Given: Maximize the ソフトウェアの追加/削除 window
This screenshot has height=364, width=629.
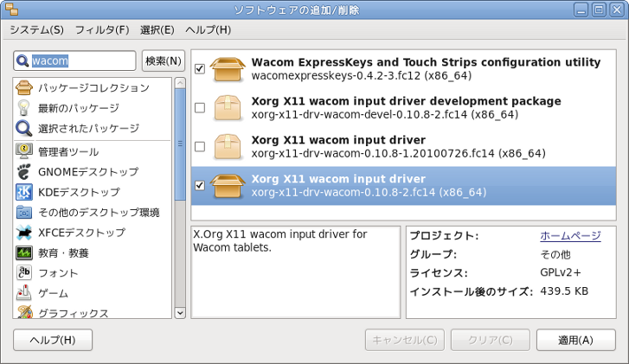Looking at the screenshot, I should click(599, 10).
